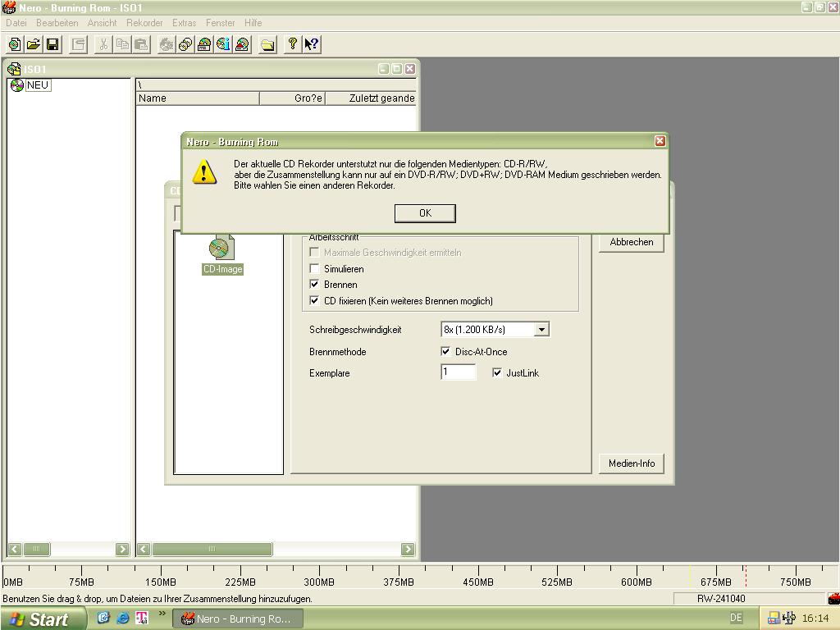
Task: Enable the Simulieren checkbox
Action: [314, 269]
